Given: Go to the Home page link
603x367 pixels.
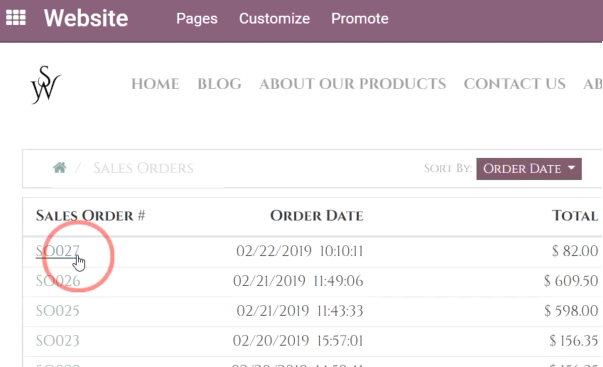Looking at the screenshot, I should coord(155,84).
